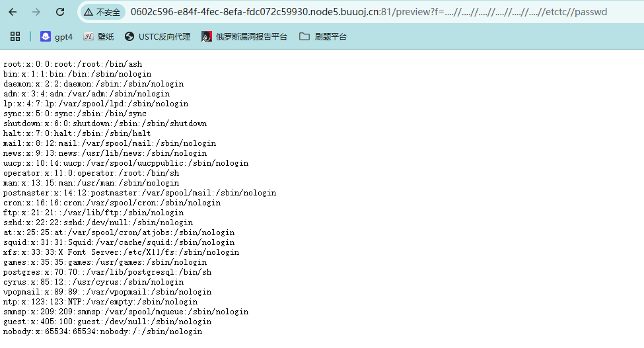
Task: Open the USTC反向代理 bookmark
Action: (157, 36)
